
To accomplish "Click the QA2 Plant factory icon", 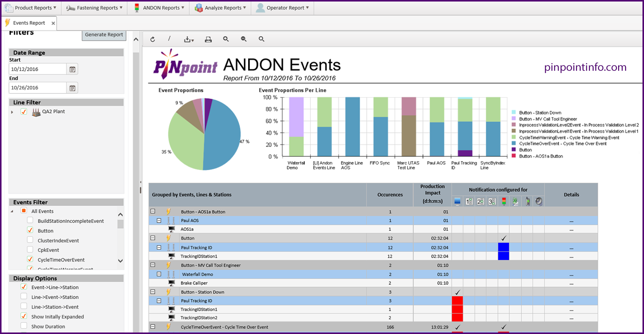I will (36, 112).
